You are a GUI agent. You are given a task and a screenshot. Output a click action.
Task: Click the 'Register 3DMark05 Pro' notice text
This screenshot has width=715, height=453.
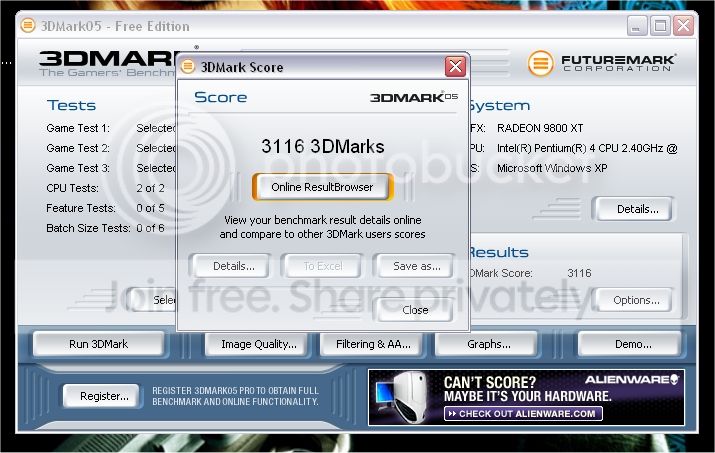pyautogui.click(x=235, y=396)
